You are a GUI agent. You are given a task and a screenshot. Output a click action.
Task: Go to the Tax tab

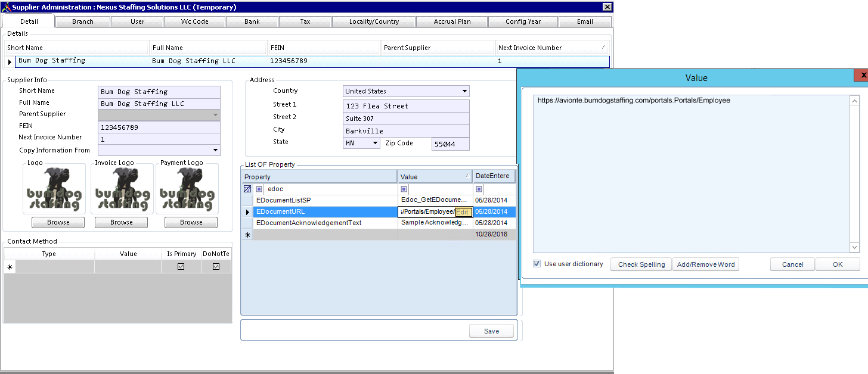tap(305, 21)
